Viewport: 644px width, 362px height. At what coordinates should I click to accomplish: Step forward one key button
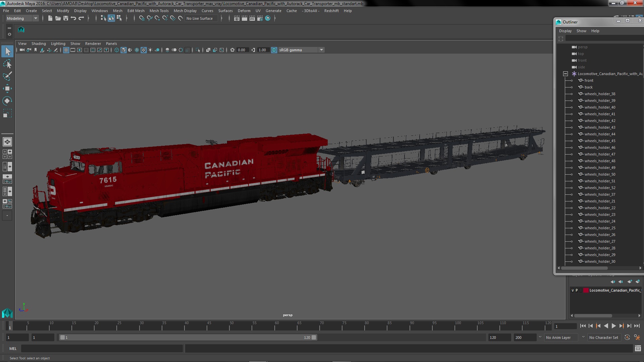pos(621,326)
